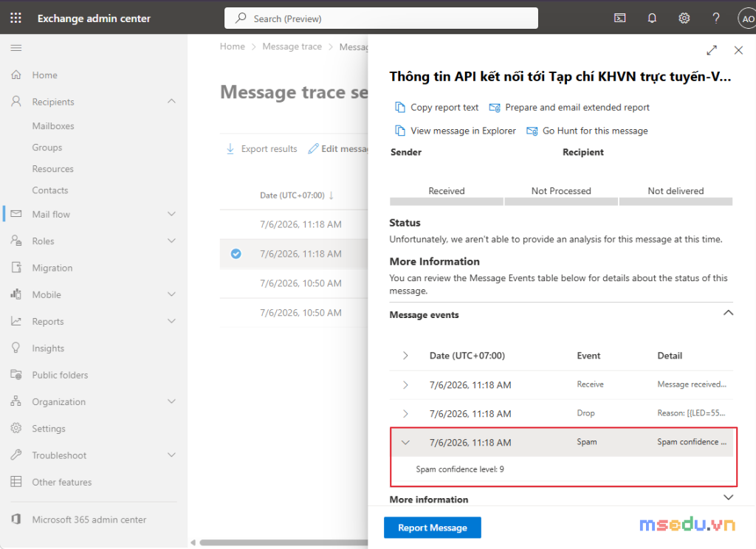Expand all events via header chevron
This screenshot has width=756, height=549.
point(405,355)
